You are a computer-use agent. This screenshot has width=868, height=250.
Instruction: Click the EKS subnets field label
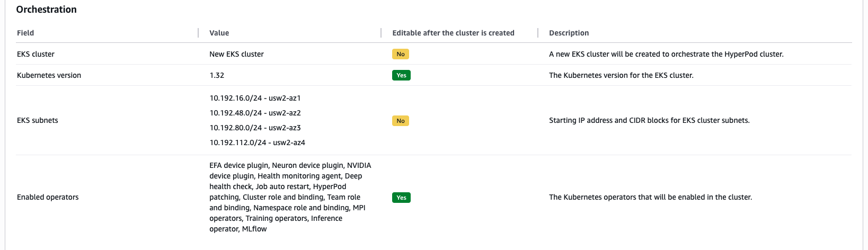point(38,120)
